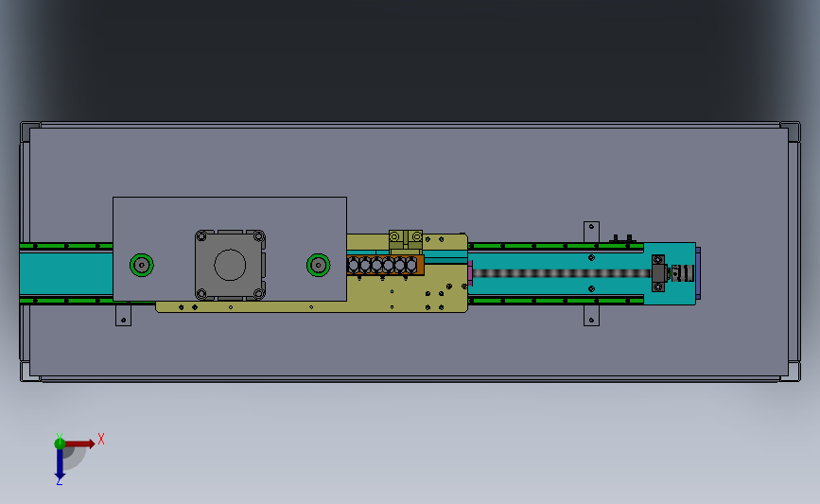Select the purple end plate on the right
Image resolution: width=820 pixels, height=504 pixels.
coord(698,273)
